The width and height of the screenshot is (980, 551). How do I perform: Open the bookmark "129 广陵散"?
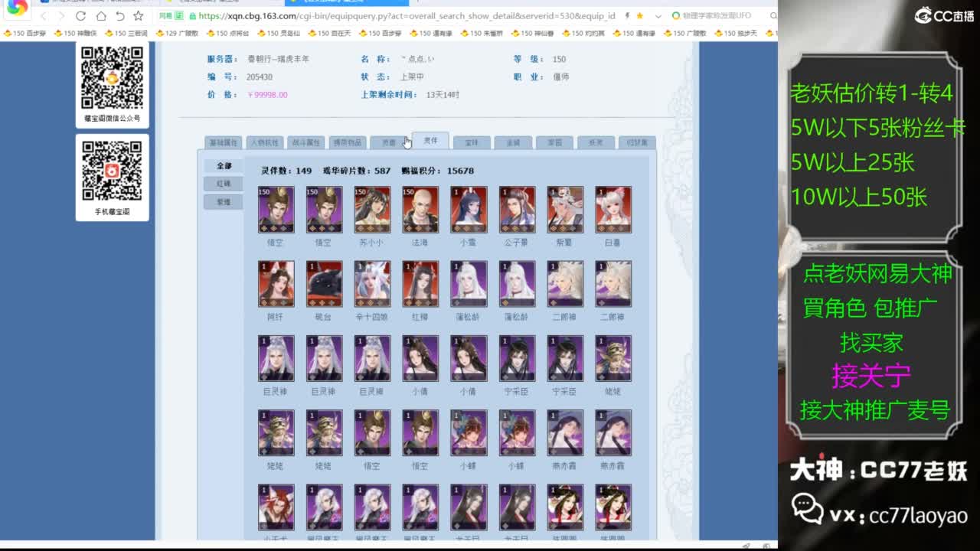click(x=176, y=34)
